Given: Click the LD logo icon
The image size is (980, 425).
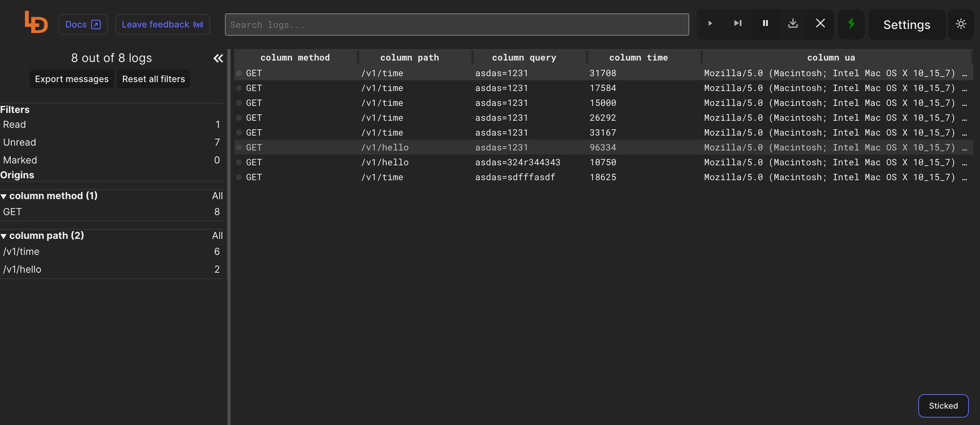Looking at the screenshot, I should 36,22.
